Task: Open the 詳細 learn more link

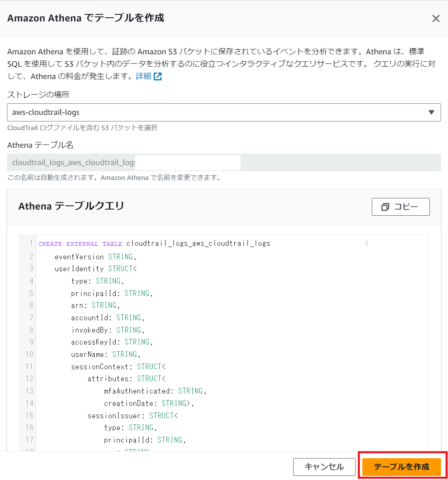Action: pyautogui.click(x=143, y=76)
